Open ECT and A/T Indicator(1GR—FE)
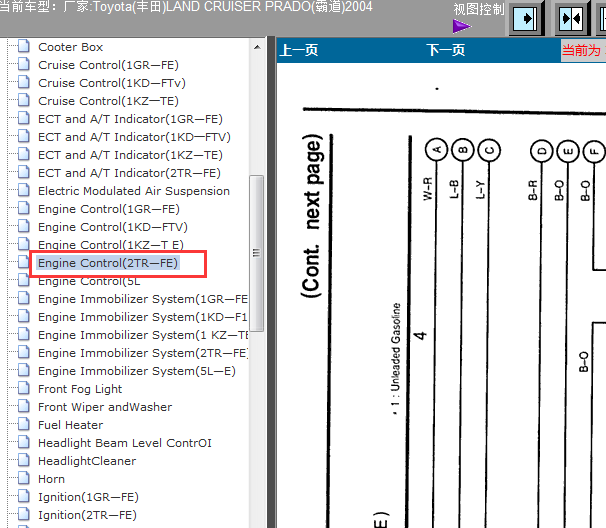Image resolution: width=606 pixels, height=528 pixels. 130,119
